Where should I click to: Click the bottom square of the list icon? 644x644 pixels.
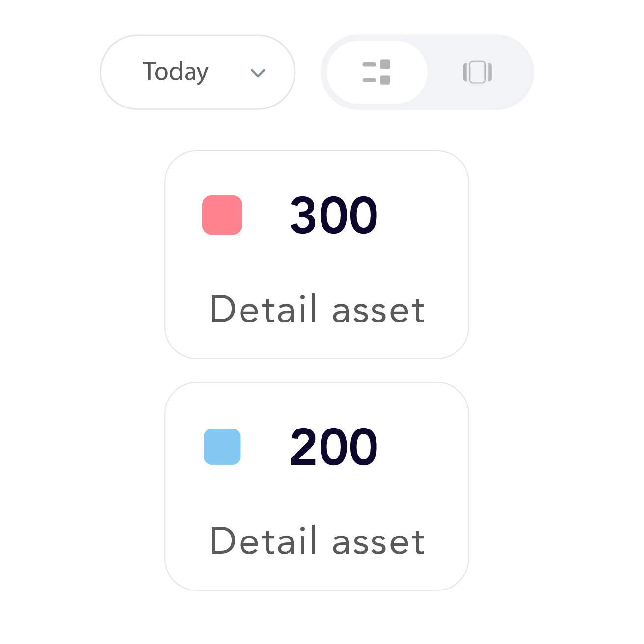click(385, 80)
